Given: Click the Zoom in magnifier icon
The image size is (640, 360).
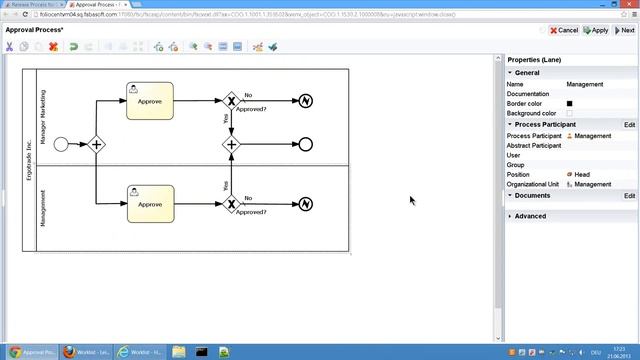Looking at the screenshot, I should [193, 47].
